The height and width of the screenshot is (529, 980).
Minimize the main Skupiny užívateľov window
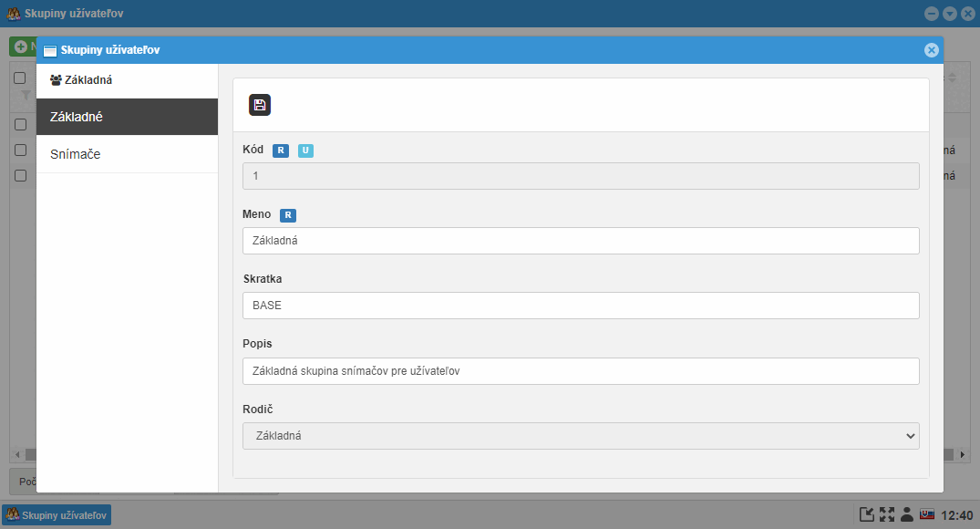coord(932,13)
